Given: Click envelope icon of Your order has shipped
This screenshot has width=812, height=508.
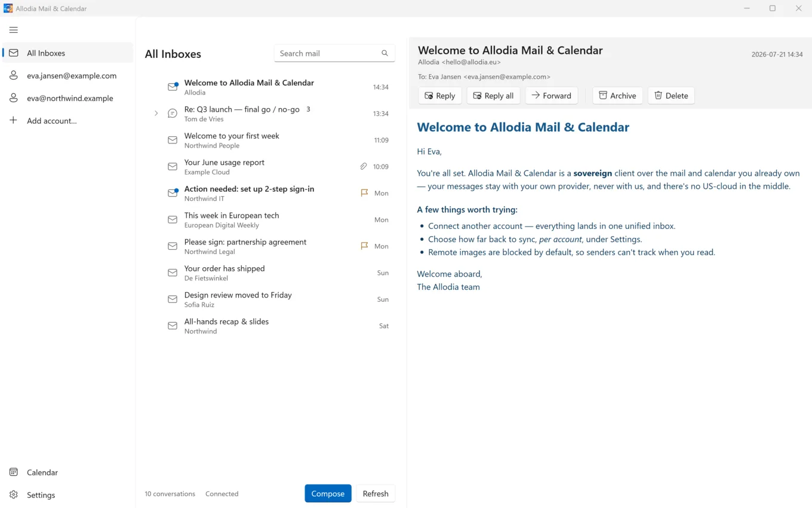Looking at the screenshot, I should pyautogui.click(x=173, y=273).
